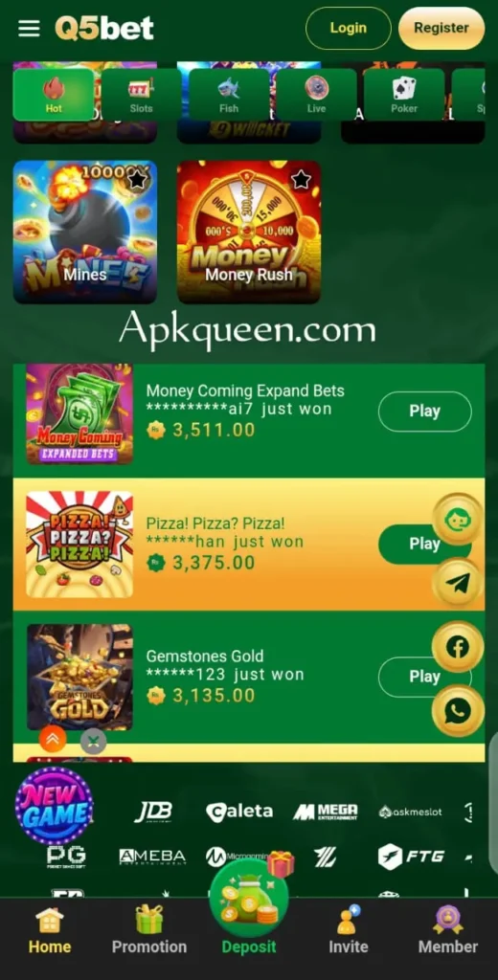Image resolution: width=498 pixels, height=980 pixels.
Task: Open the Invite section
Action: pyautogui.click(x=349, y=928)
